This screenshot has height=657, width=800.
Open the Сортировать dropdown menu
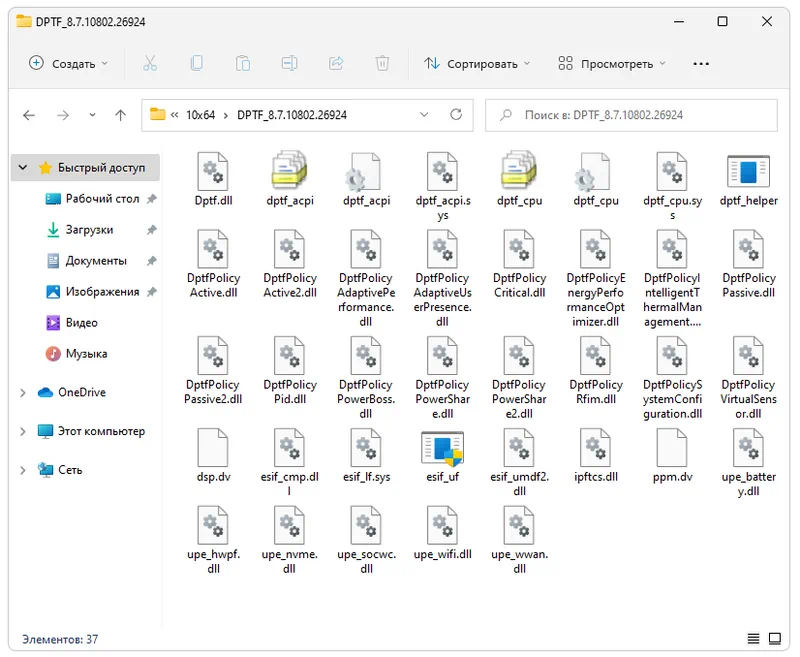point(477,63)
